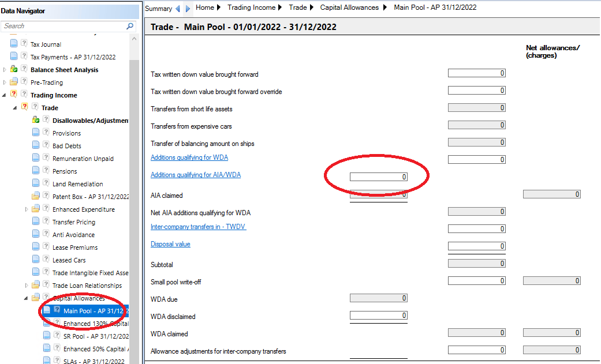Screen dimensions: 601x364
Task: Click the page icon beside Anti Avoidance
Action: click(36, 234)
